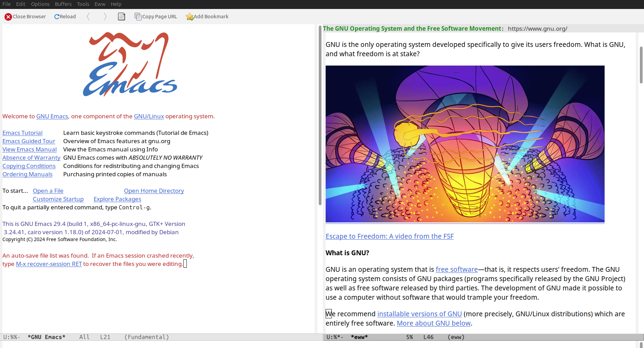Viewport: 644px width, 348px height.
Task: Click the Open a File link
Action: (48, 191)
